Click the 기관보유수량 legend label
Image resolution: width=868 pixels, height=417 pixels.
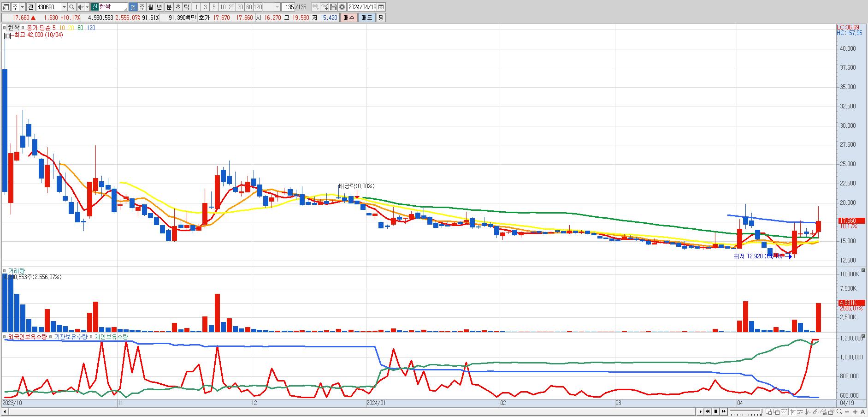click(71, 337)
